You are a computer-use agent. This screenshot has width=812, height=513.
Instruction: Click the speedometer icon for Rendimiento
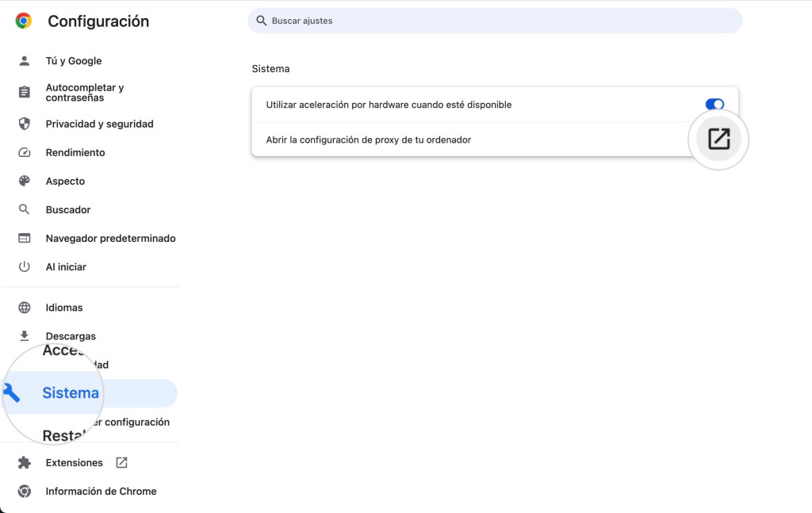pyautogui.click(x=25, y=153)
